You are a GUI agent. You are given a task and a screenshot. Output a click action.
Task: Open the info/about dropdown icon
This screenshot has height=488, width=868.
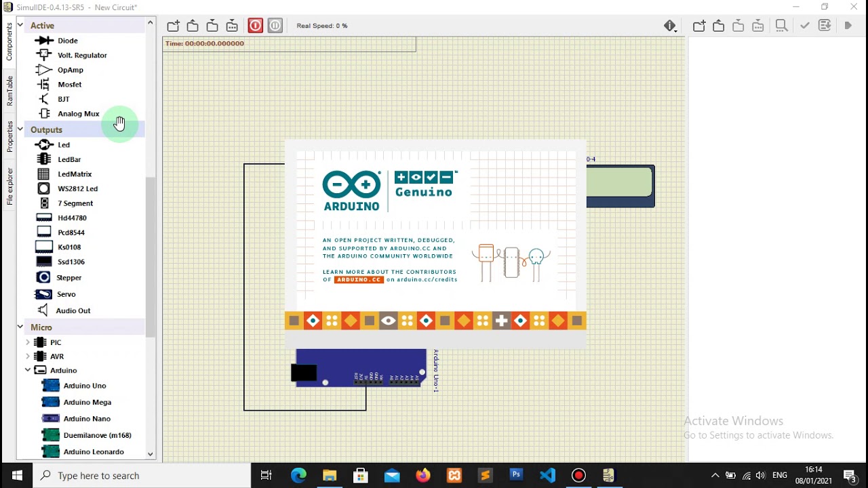pos(671,26)
